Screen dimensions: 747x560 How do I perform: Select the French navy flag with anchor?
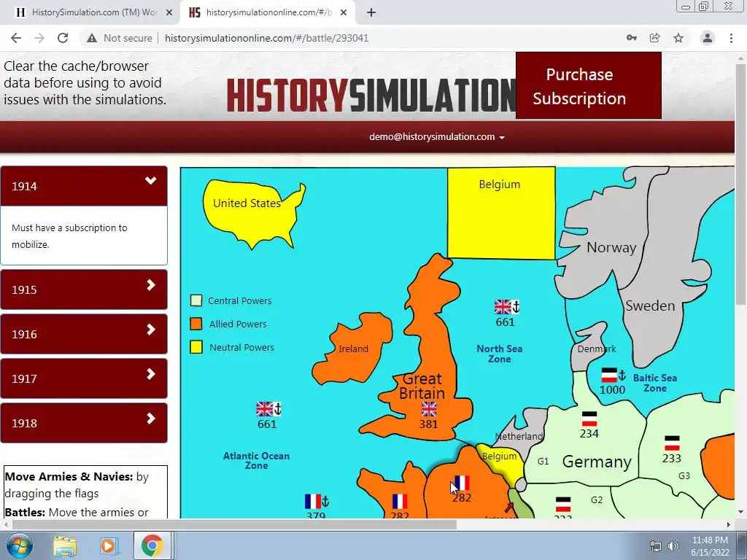317,502
